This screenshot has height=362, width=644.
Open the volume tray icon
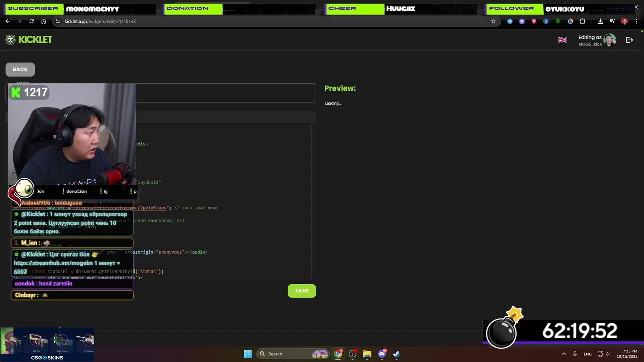(608, 354)
